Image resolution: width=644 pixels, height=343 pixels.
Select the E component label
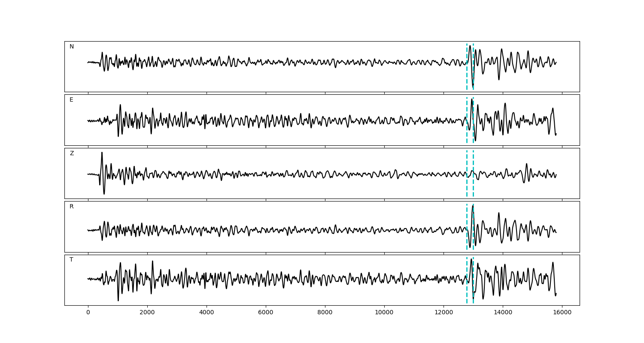71,100
